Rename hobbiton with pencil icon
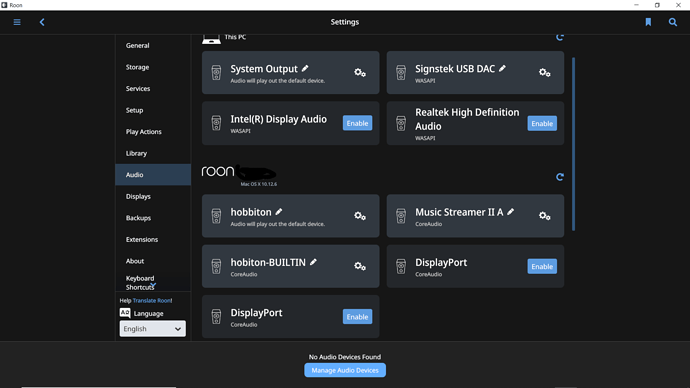The image size is (690, 388). (279, 212)
